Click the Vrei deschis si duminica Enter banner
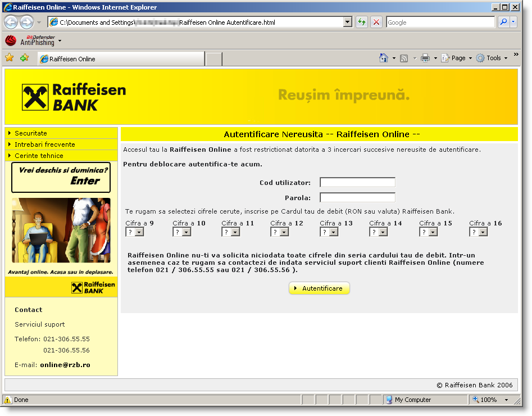The width and height of the screenshot is (532, 416). tap(61, 177)
